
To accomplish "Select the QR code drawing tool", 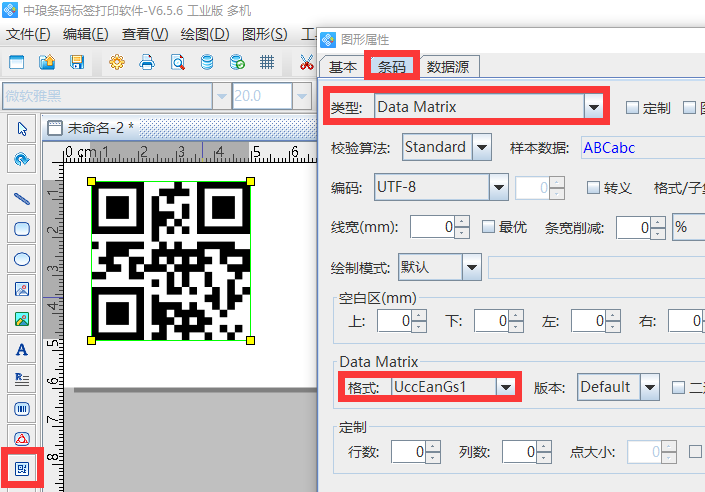I will coord(22,469).
